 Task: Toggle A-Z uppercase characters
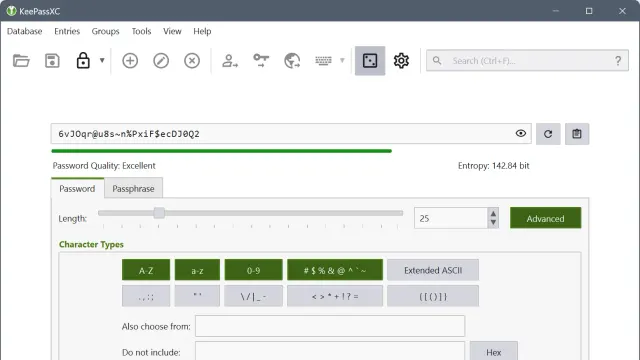[146, 270]
